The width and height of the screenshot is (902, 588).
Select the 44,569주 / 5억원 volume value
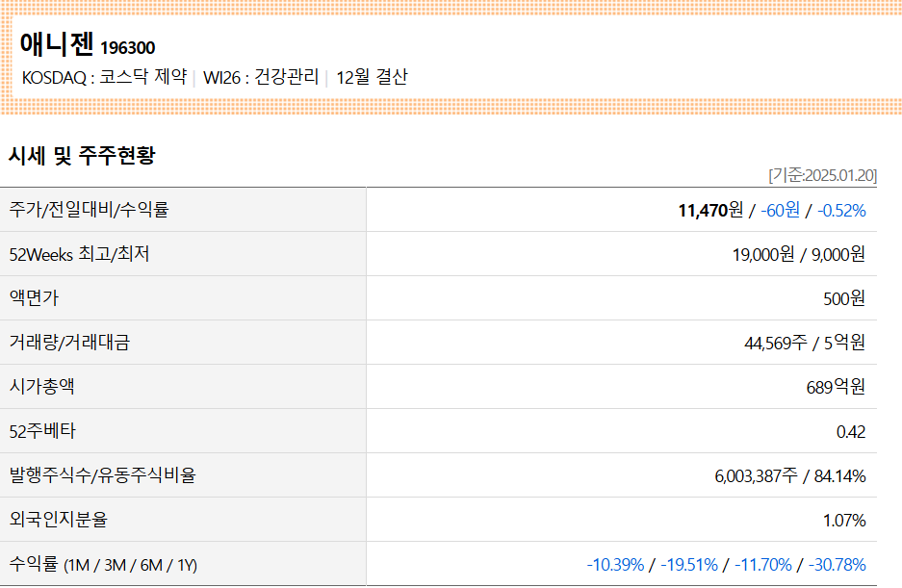click(x=805, y=343)
